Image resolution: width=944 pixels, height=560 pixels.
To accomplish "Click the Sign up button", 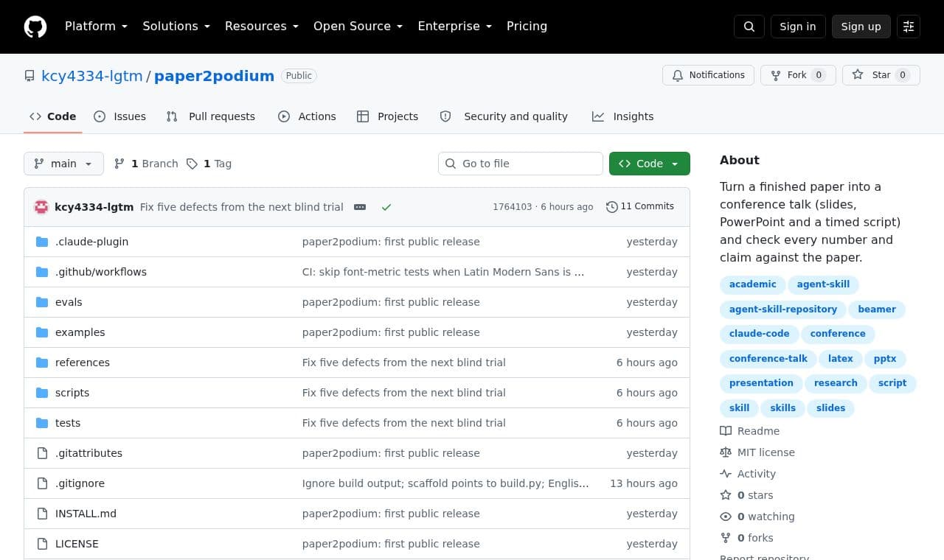I will (861, 27).
